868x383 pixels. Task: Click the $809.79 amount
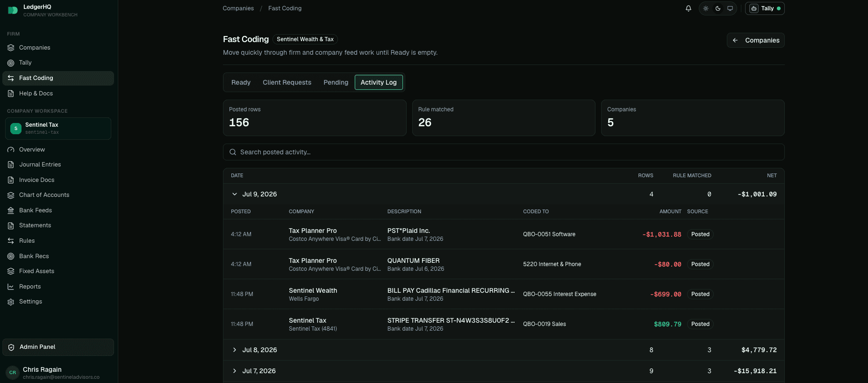(667, 324)
